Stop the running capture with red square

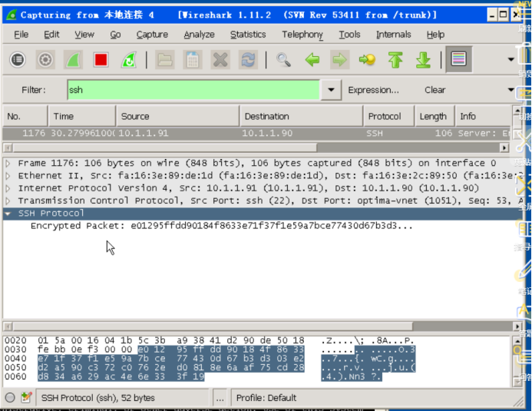(101, 60)
